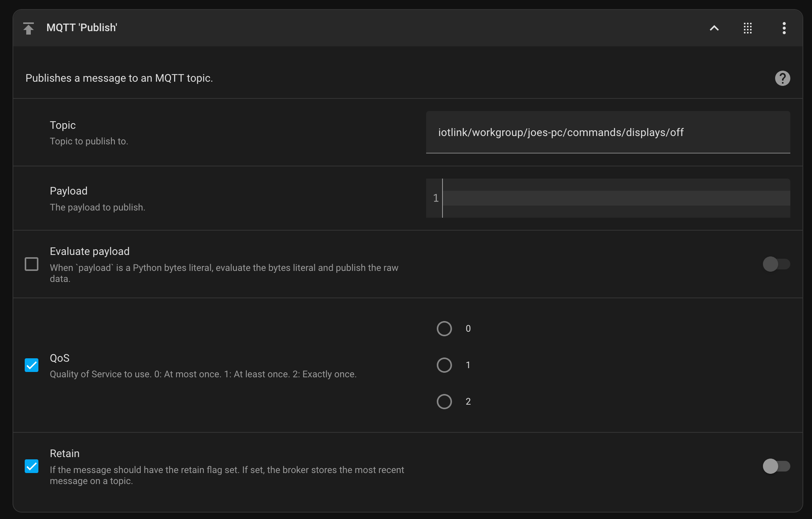
Task: Check the Evaluate payload checkbox
Action: (32, 264)
